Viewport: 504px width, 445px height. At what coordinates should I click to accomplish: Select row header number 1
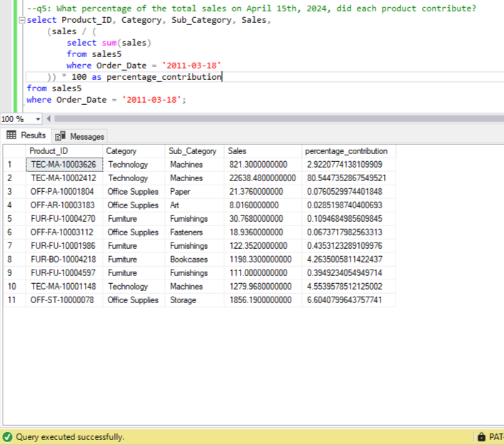pyautogui.click(x=14, y=165)
